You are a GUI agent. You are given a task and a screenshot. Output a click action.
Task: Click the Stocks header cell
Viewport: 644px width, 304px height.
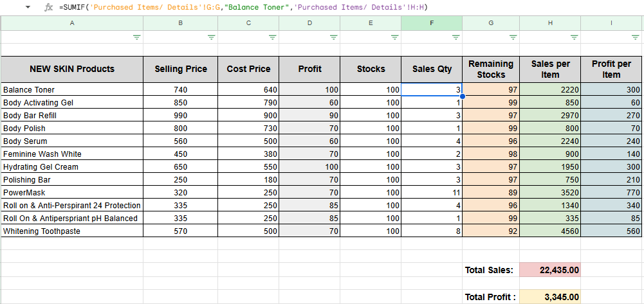coord(371,69)
